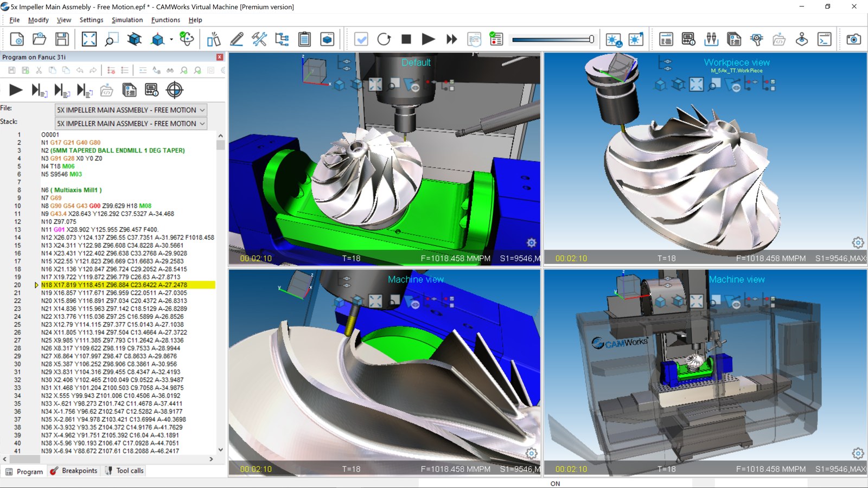Click the second step-line button in the program panel
868x488 pixels.
62,90
